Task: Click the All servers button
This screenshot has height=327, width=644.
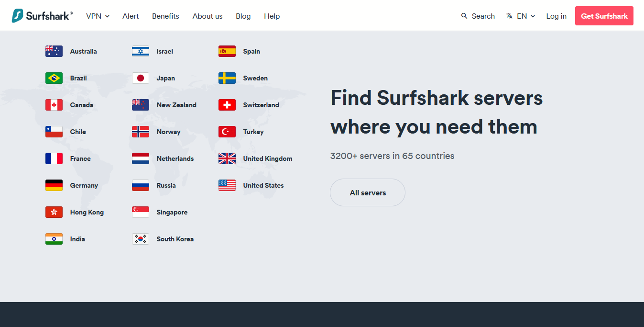Action: 368,192
